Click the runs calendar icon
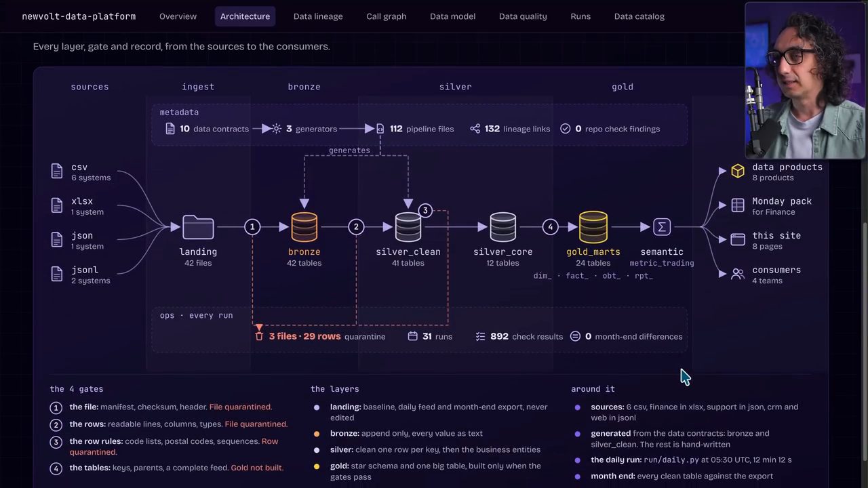 (x=413, y=336)
